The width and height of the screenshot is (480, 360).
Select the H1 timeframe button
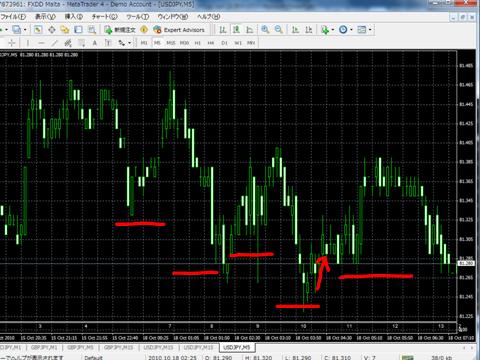[198, 43]
